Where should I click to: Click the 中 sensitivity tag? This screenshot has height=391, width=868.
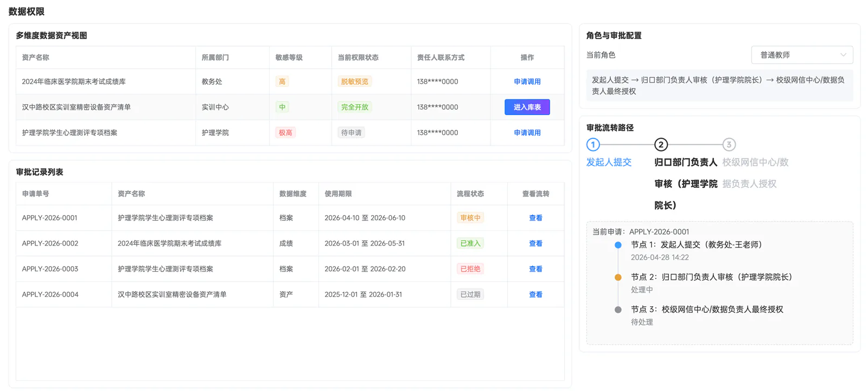pos(282,107)
